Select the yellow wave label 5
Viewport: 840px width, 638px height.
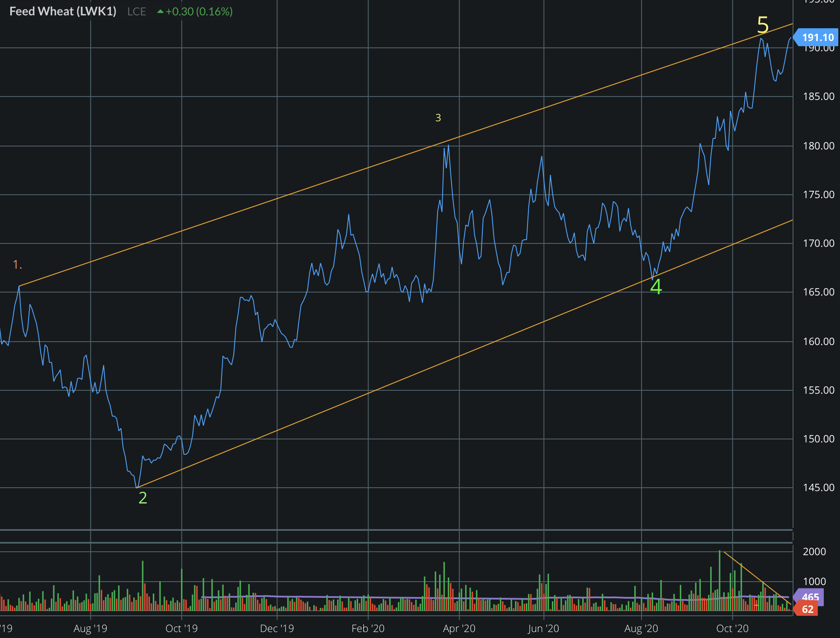point(763,25)
